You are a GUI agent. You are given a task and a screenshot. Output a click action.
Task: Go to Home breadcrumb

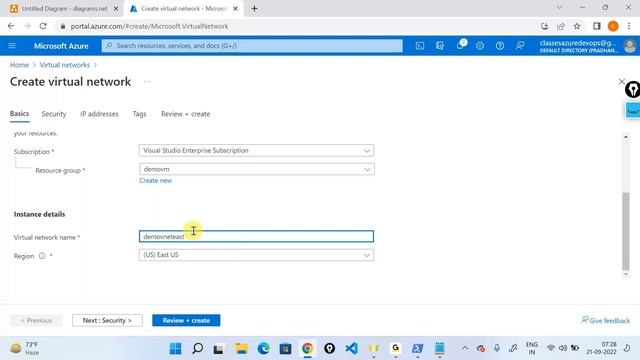(19, 65)
